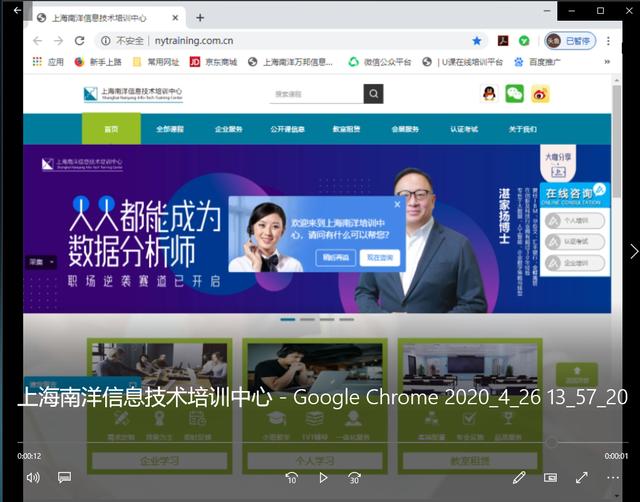This screenshot has height=502, width=640.
Task: Go forward in Chrome history
Action: point(58,40)
